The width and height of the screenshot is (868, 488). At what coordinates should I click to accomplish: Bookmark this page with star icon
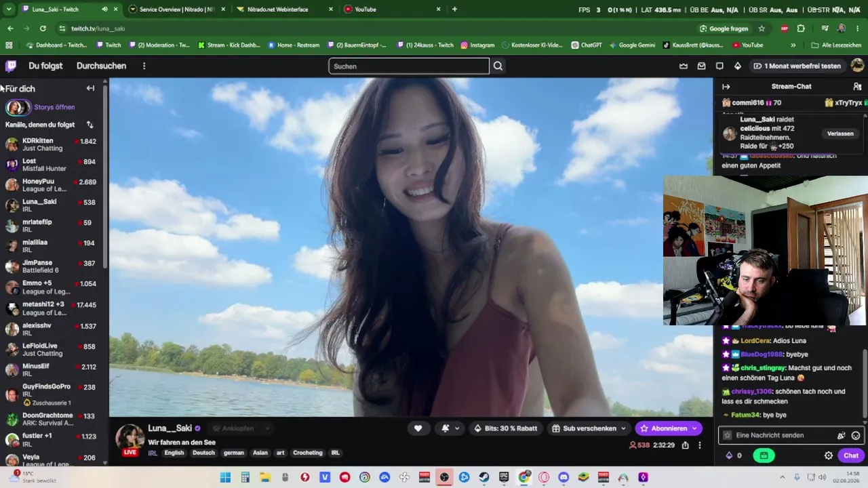click(762, 28)
